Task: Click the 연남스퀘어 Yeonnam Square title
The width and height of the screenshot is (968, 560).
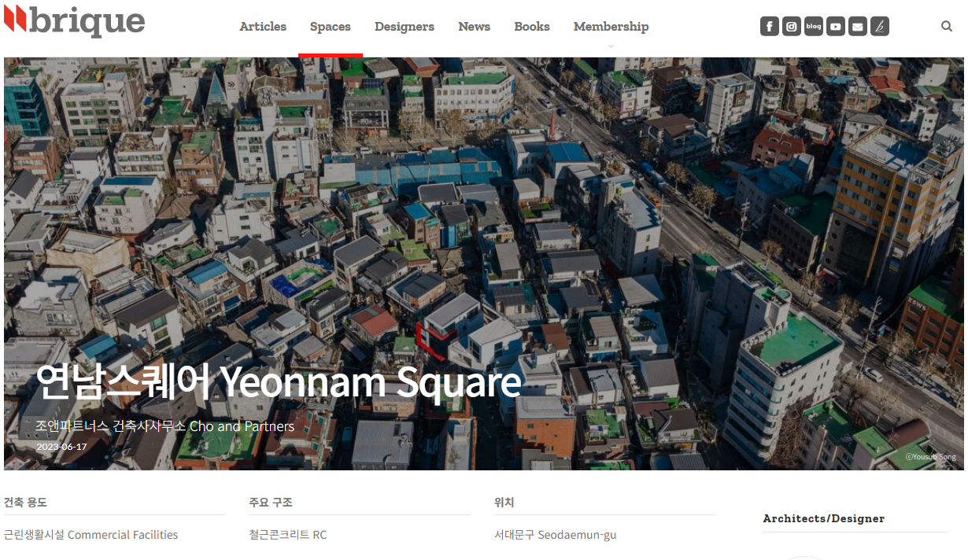Action: point(279,382)
